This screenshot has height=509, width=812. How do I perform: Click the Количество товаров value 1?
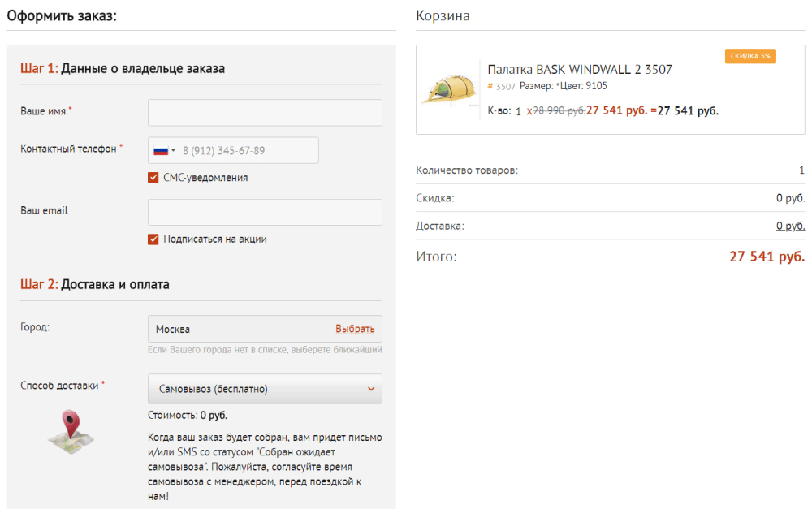click(x=801, y=170)
